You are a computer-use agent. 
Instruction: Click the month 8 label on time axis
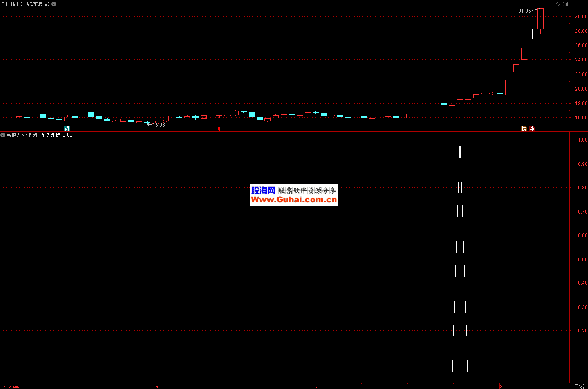click(x=501, y=386)
